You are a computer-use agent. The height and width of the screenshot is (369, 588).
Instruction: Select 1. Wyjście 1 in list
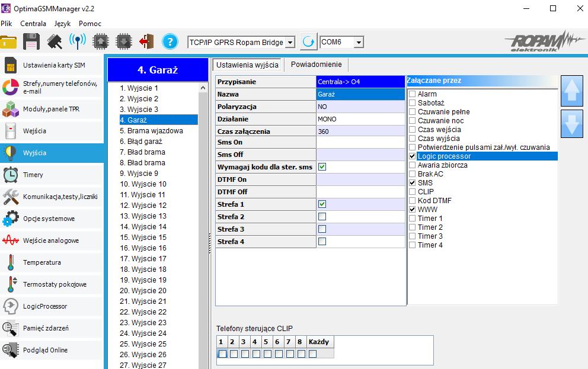tap(139, 88)
